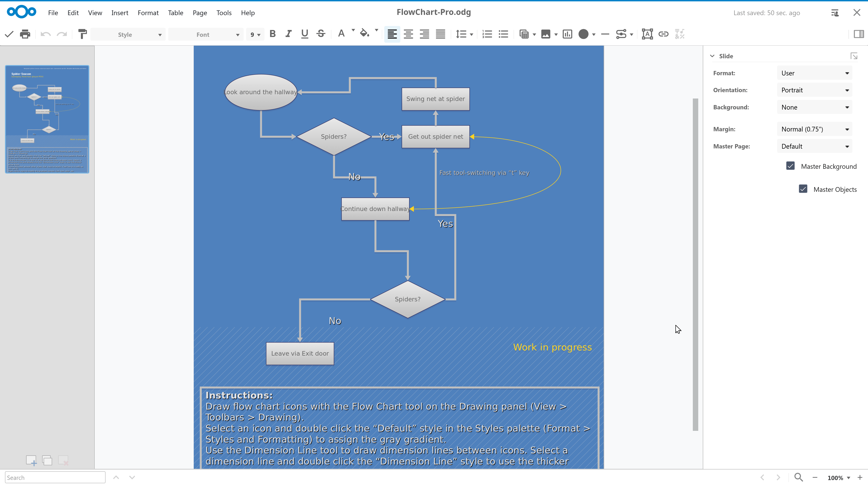The height and width of the screenshot is (488, 868).
Task: Set text alignment to justified
Action: (x=441, y=34)
